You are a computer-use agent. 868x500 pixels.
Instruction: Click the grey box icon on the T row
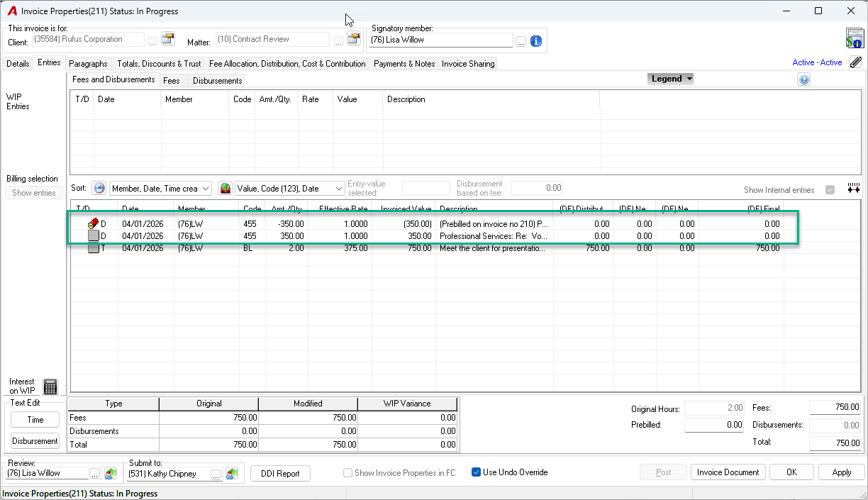click(93, 248)
